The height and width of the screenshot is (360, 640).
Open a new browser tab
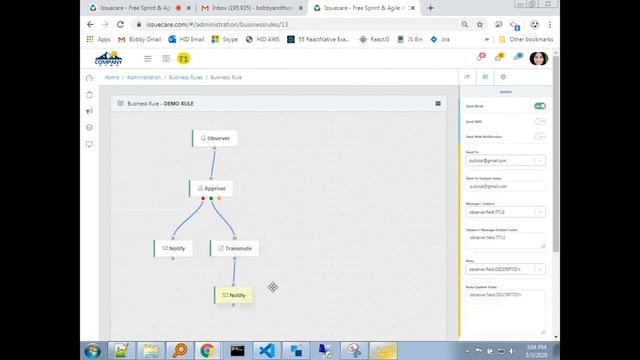click(x=430, y=8)
